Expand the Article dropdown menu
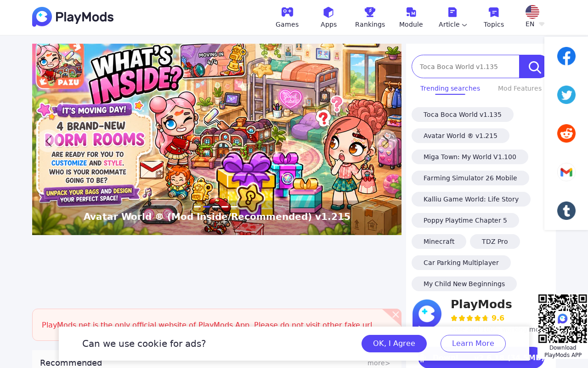The image size is (588, 368). click(x=452, y=24)
